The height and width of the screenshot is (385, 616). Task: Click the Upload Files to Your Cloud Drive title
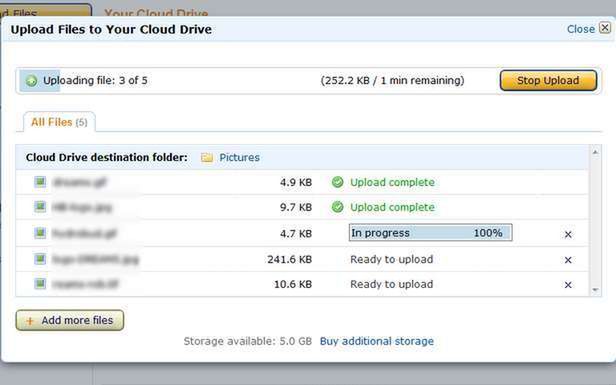click(x=111, y=29)
